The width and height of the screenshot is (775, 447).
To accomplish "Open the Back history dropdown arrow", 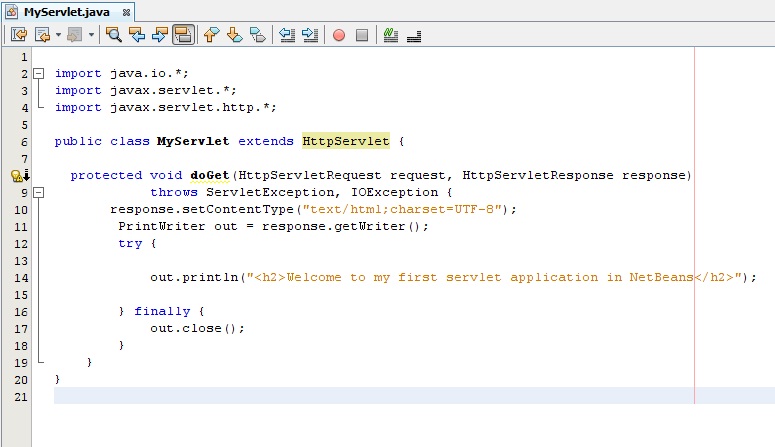I will (58, 35).
